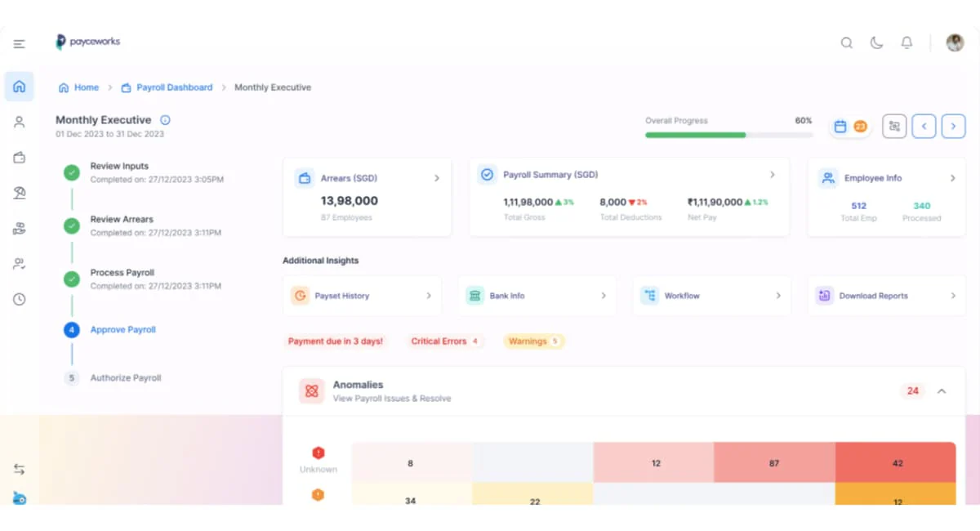Open Workflow card
980x531 pixels.
[712, 296]
